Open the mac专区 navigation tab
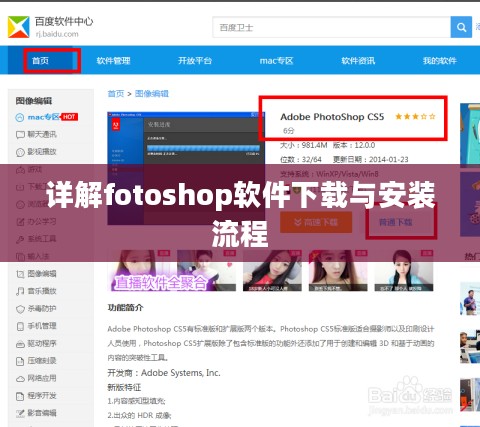 pyautogui.click(x=276, y=61)
